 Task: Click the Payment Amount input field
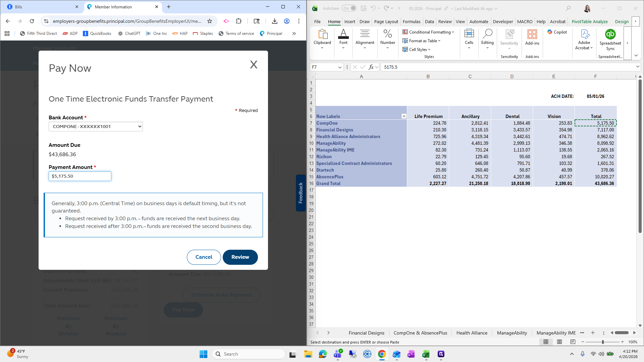click(x=80, y=176)
